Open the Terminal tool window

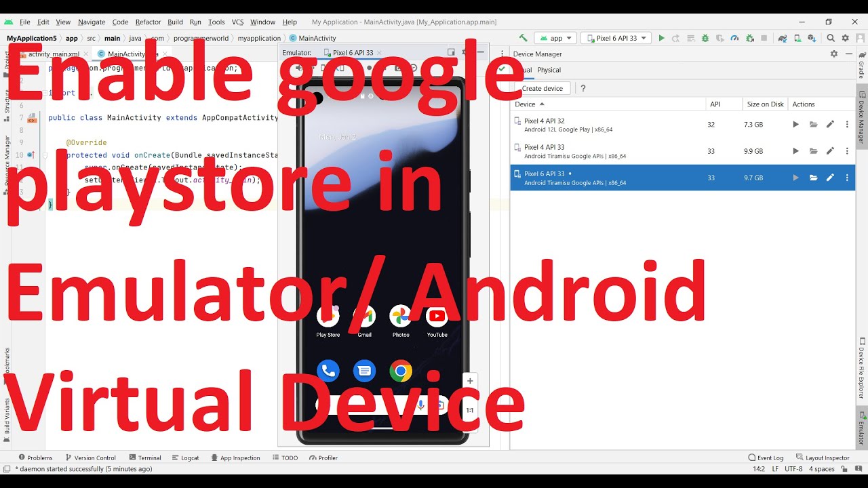coord(145,457)
